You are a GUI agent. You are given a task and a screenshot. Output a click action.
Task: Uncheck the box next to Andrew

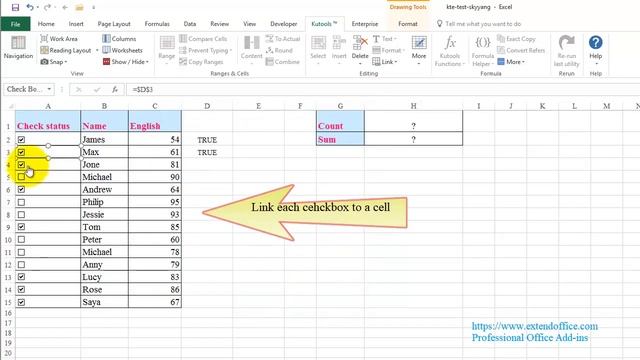(21, 189)
